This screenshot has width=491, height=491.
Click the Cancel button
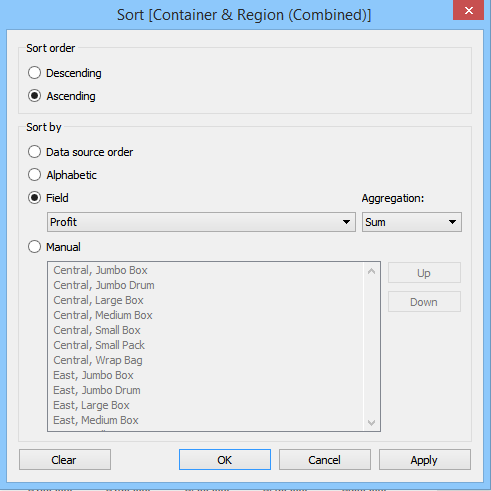[x=325, y=460]
